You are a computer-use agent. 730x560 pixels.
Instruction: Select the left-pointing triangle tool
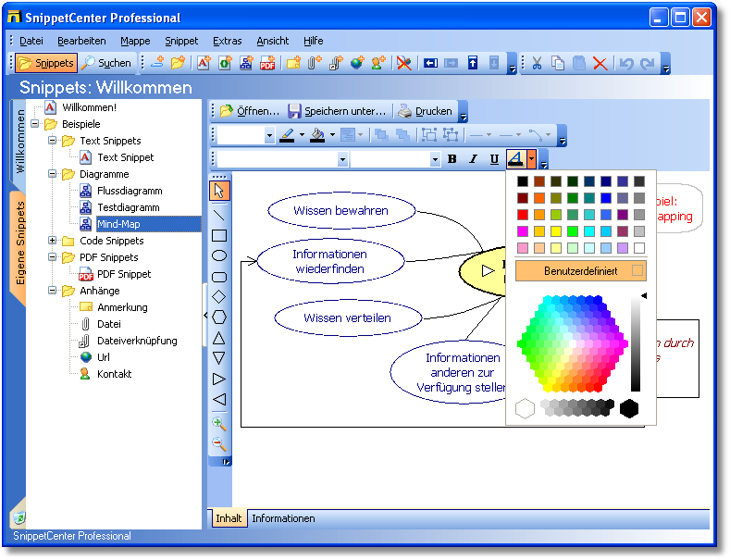click(219, 399)
